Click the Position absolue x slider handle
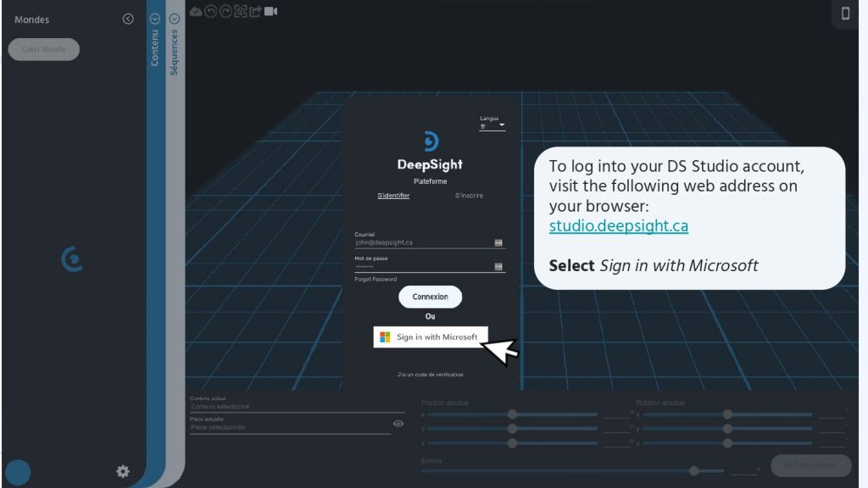This screenshot has height=488, width=868. click(513, 413)
